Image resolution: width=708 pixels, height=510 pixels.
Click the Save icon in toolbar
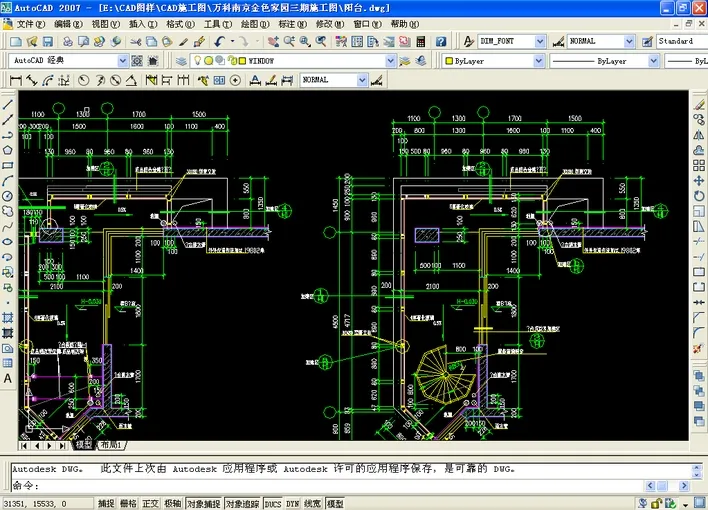point(47,41)
